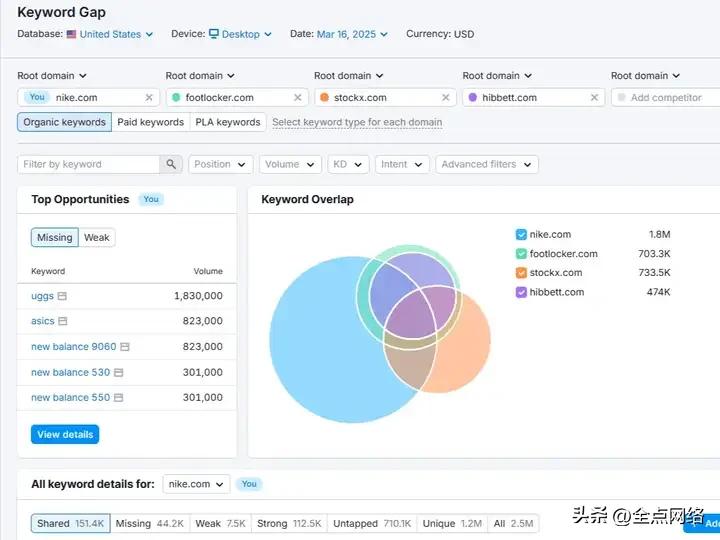Uncheck nike.com in the overlap legend

521,235
